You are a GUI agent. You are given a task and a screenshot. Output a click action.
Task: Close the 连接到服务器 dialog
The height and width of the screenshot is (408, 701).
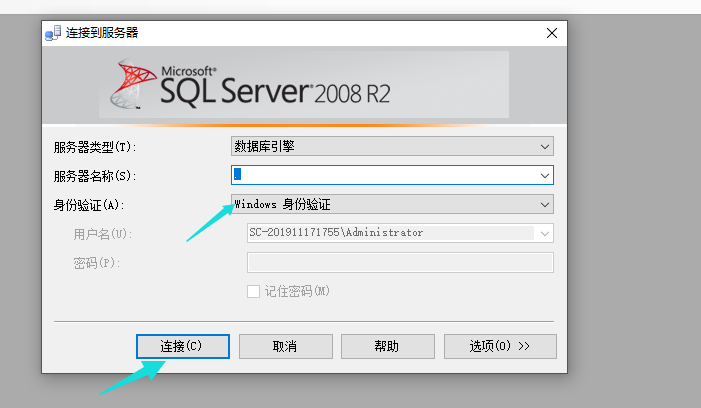551,33
